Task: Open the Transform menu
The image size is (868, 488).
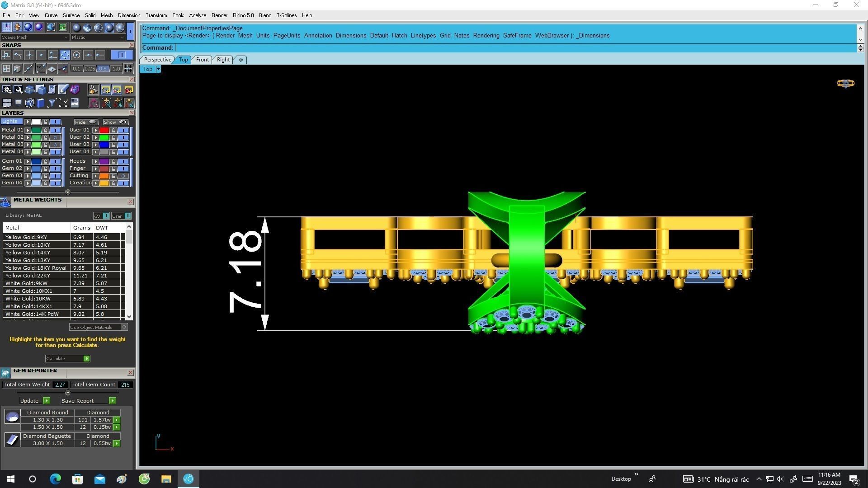Action: [156, 15]
